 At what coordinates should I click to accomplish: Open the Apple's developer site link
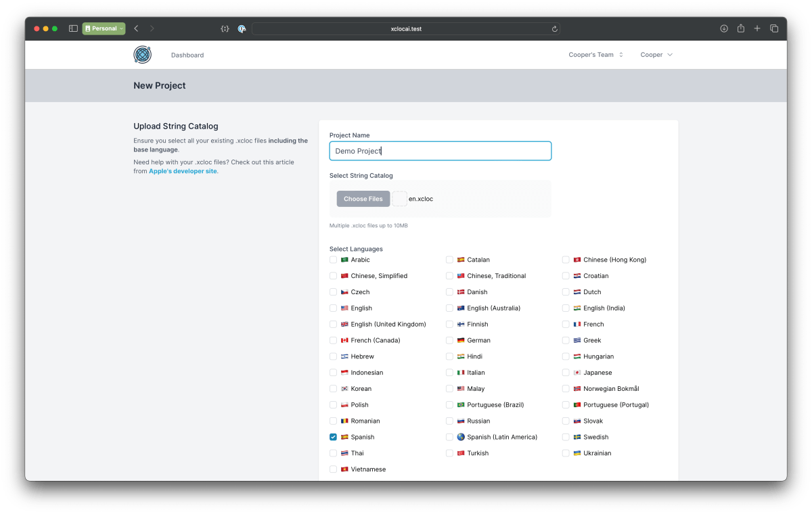(x=183, y=171)
